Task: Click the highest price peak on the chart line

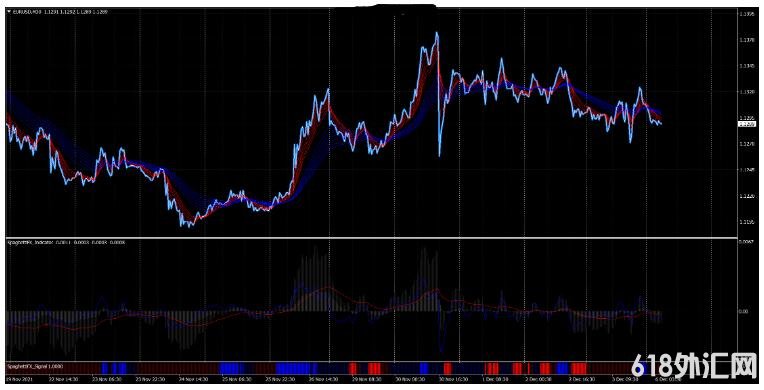Action: click(x=437, y=34)
